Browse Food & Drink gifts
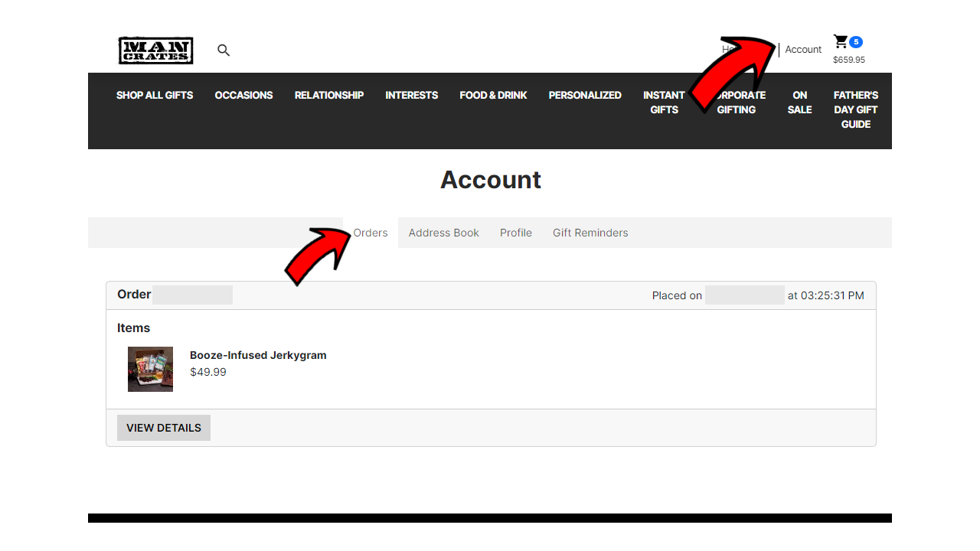Screen dimensions: 980x551 [493, 95]
